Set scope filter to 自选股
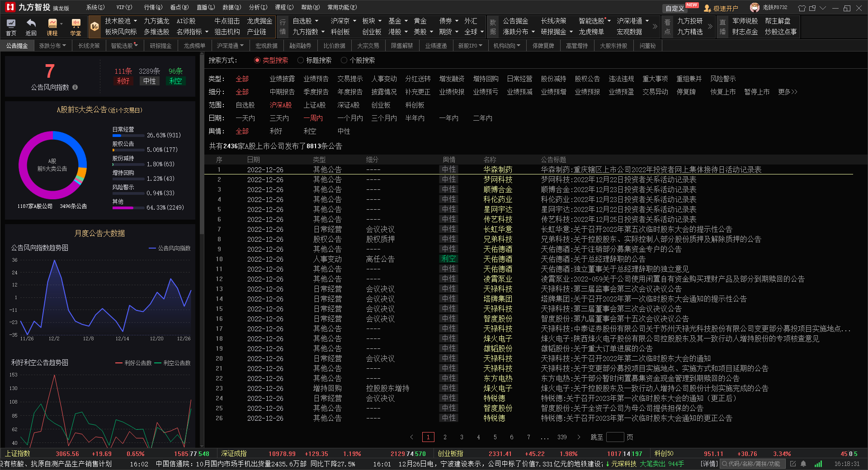This screenshot has width=868, height=470. click(245, 105)
